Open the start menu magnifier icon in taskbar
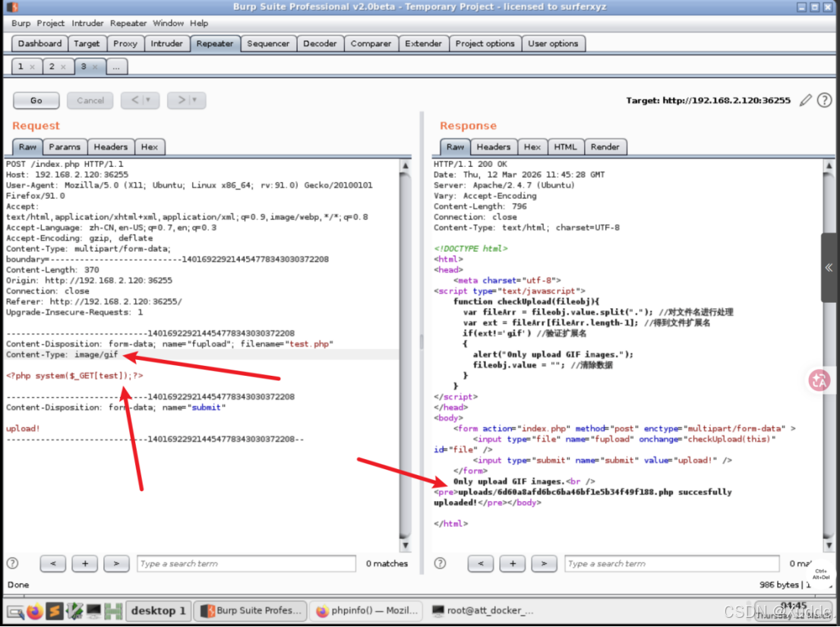Image resolution: width=840 pixels, height=627 pixels. [x=15, y=612]
